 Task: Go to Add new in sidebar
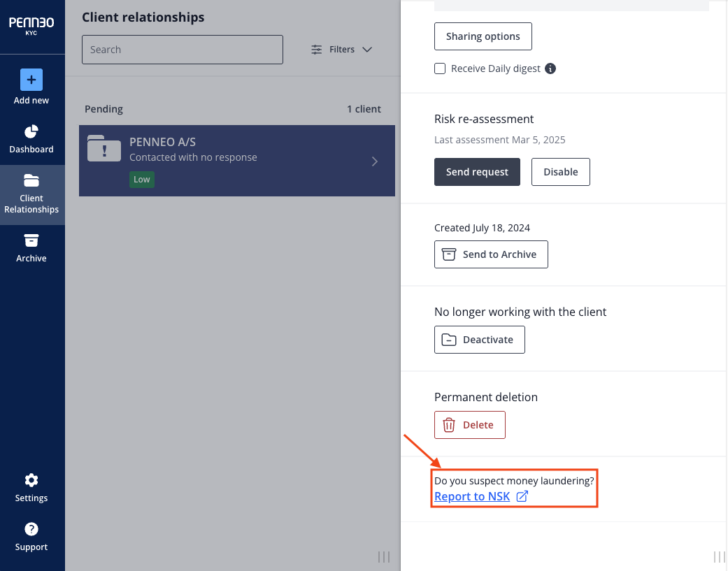click(31, 100)
